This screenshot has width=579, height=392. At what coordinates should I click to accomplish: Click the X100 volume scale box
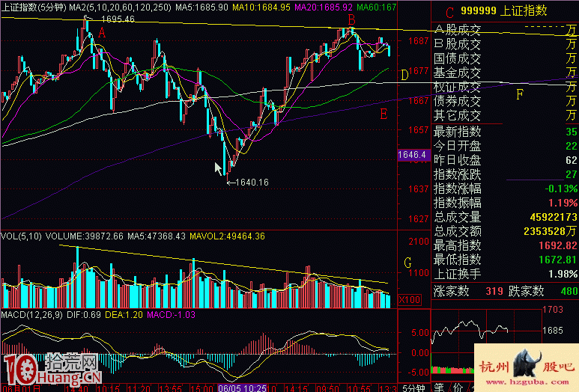pyautogui.click(x=410, y=300)
